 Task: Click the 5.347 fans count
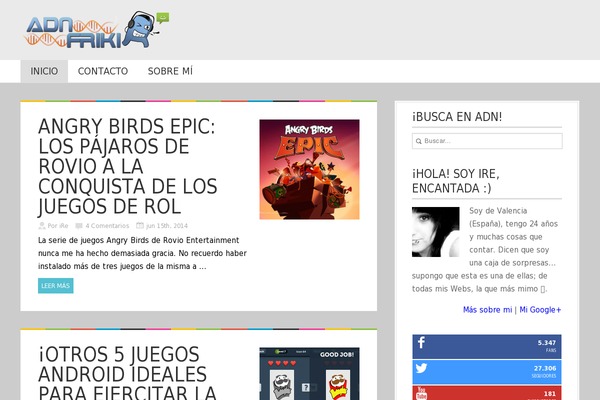point(547,343)
